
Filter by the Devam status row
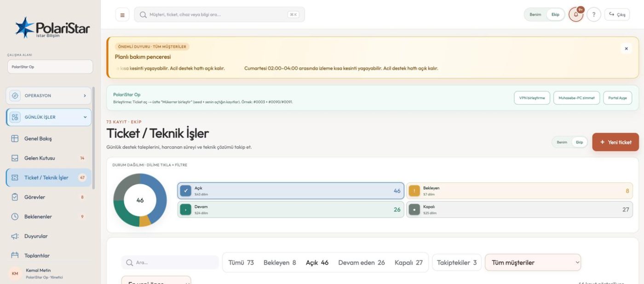tap(291, 210)
